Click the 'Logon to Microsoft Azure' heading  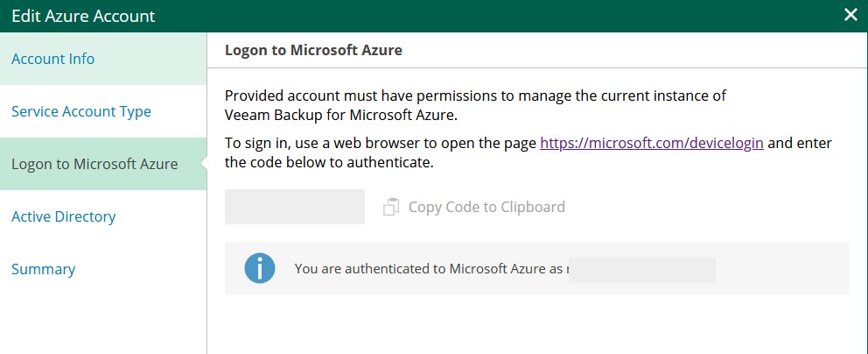[313, 51]
